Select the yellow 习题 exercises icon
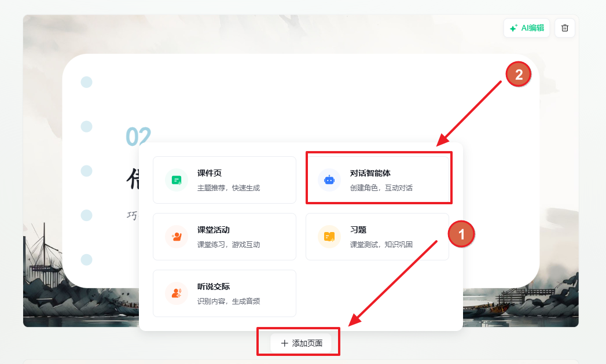This screenshot has height=364, width=606. [x=329, y=236]
